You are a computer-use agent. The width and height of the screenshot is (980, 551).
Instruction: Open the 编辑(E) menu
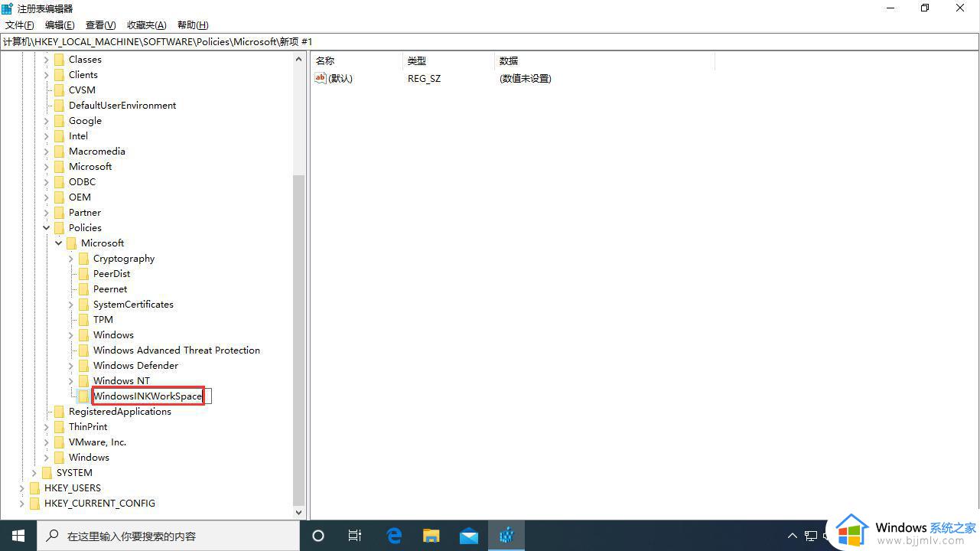click(x=60, y=25)
